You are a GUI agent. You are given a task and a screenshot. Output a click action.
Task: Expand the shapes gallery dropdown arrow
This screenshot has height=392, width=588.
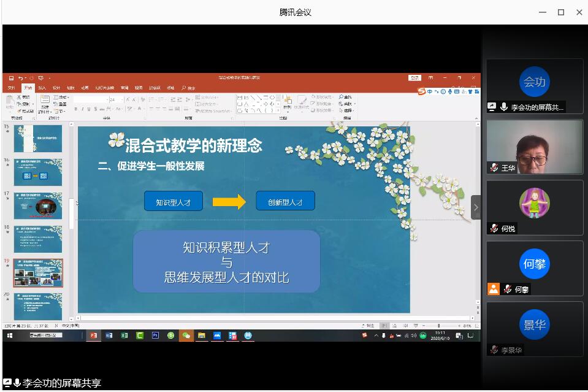(x=279, y=111)
